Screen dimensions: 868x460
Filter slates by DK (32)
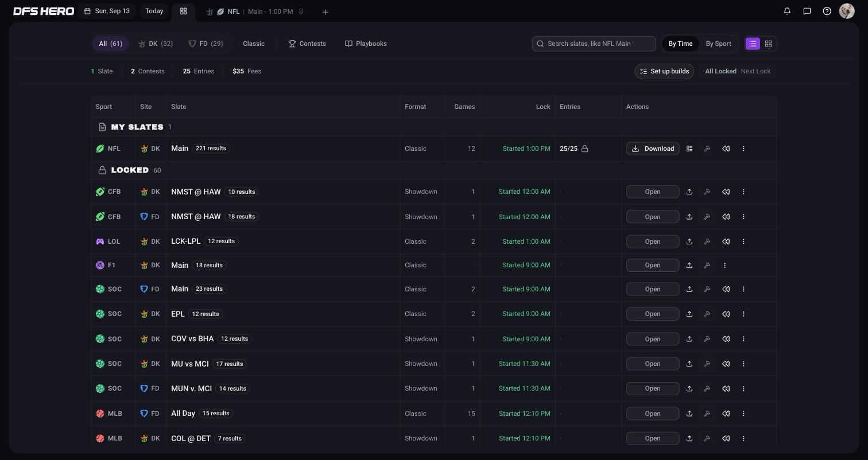(x=156, y=44)
